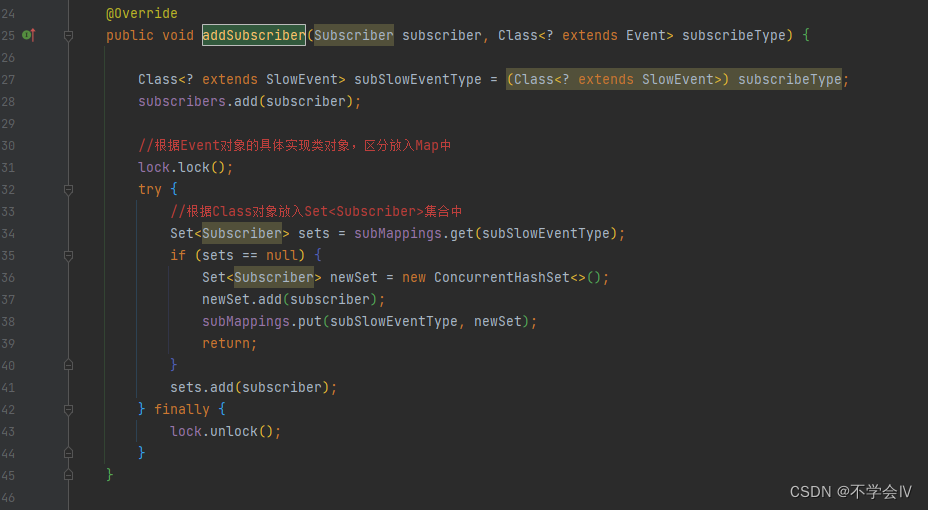Click the @Override annotation

coord(141,13)
